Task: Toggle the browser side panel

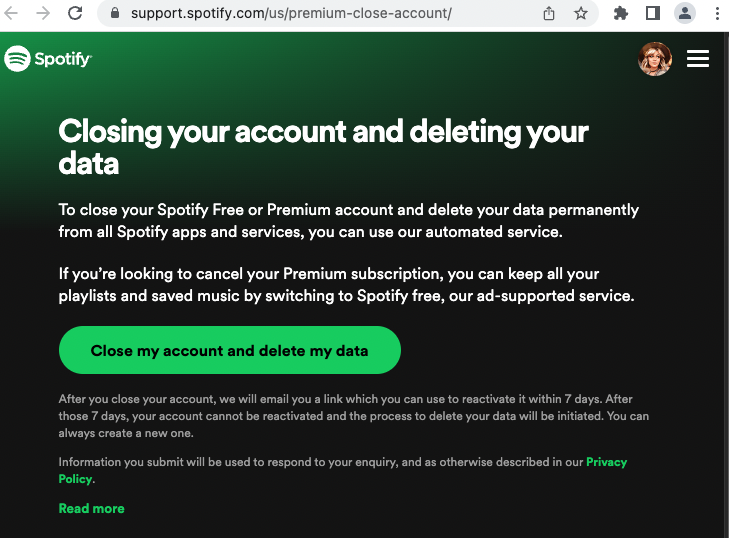Action: pos(653,13)
